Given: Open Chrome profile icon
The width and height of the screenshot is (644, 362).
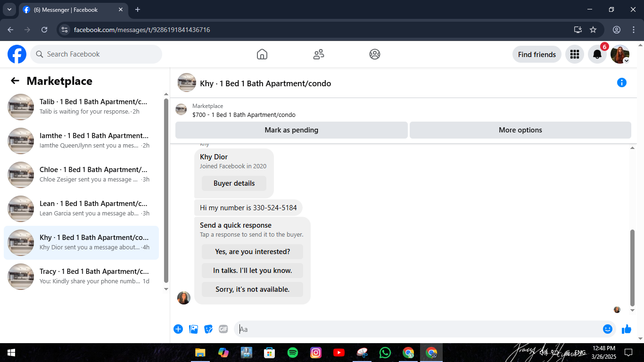Looking at the screenshot, I should tap(617, 30).
